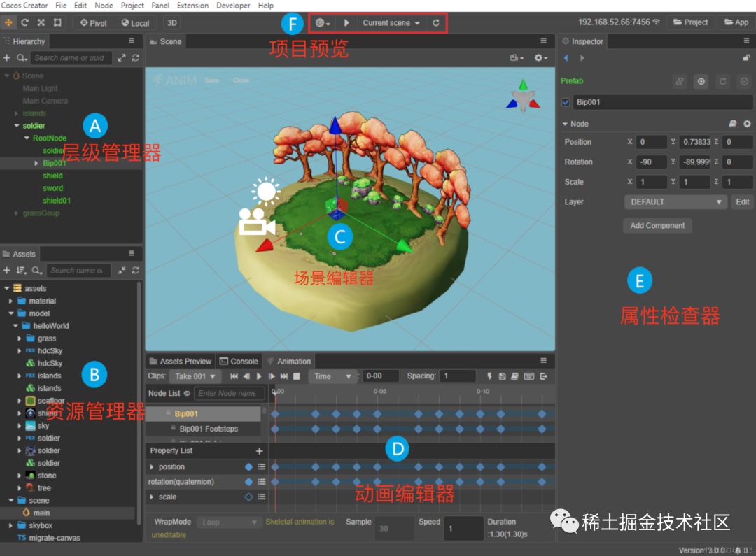This screenshot has height=556, width=756.
Task: Click the layer Edit button
Action: coord(742,202)
